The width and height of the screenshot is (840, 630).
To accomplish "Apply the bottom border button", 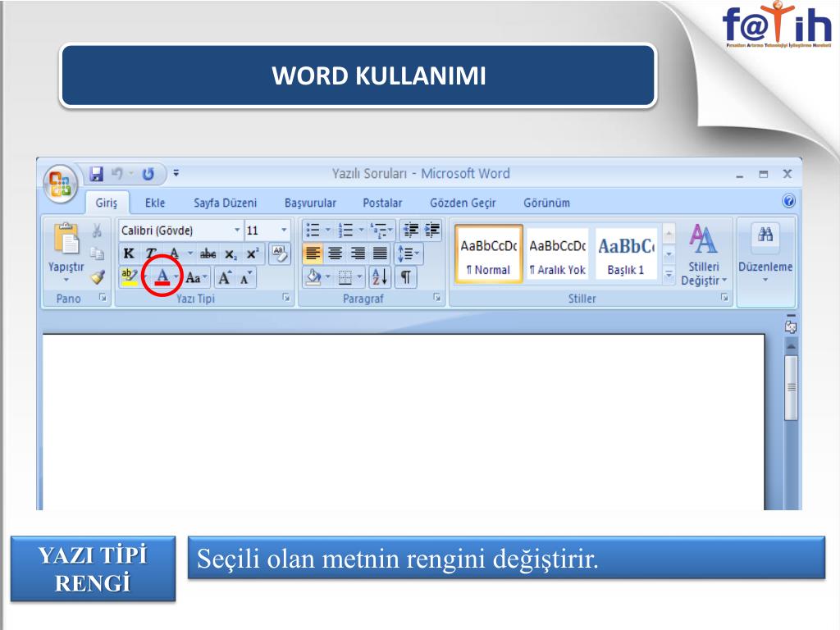I will point(345,277).
